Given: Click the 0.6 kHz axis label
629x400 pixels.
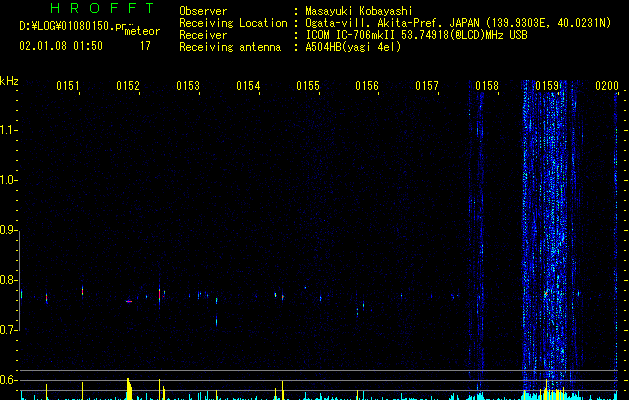Looking at the screenshot, I should pos(8,380).
